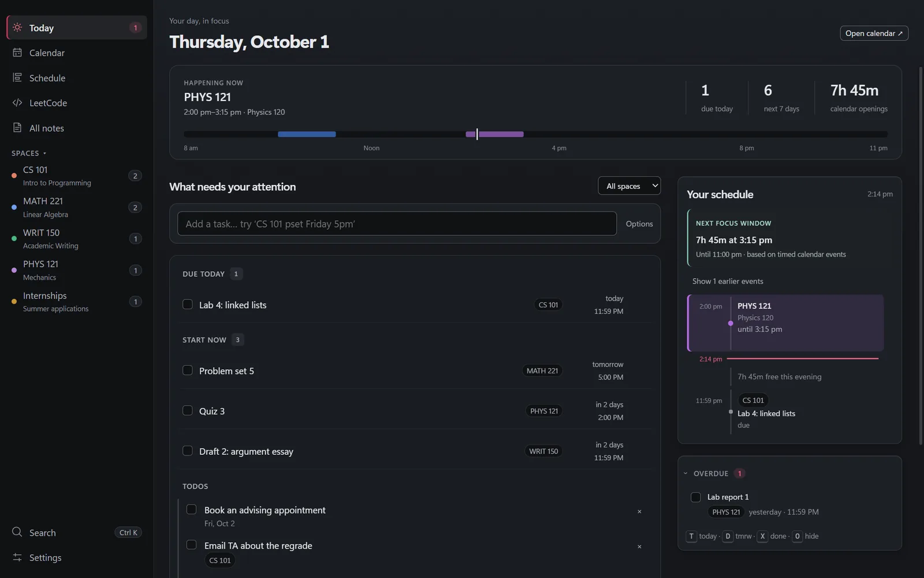
Task: Check off 'Lab 4: linked lists' task
Action: tap(188, 304)
